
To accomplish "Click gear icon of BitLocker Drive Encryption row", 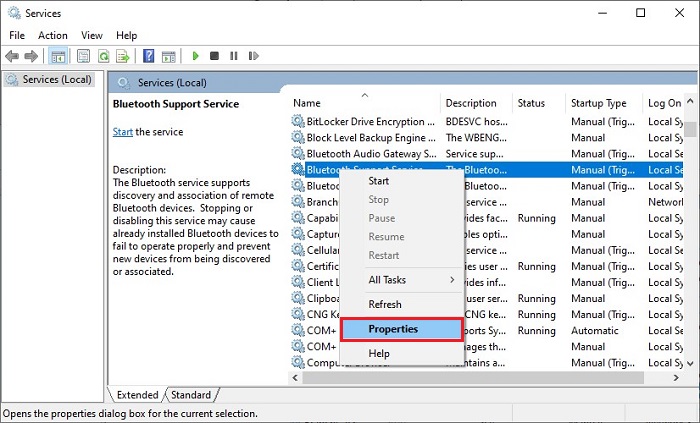I will pos(298,121).
